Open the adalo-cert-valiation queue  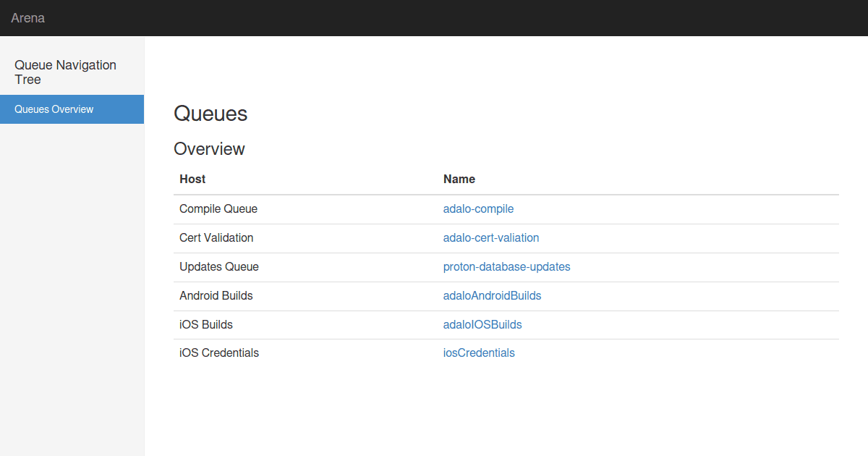[491, 237]
